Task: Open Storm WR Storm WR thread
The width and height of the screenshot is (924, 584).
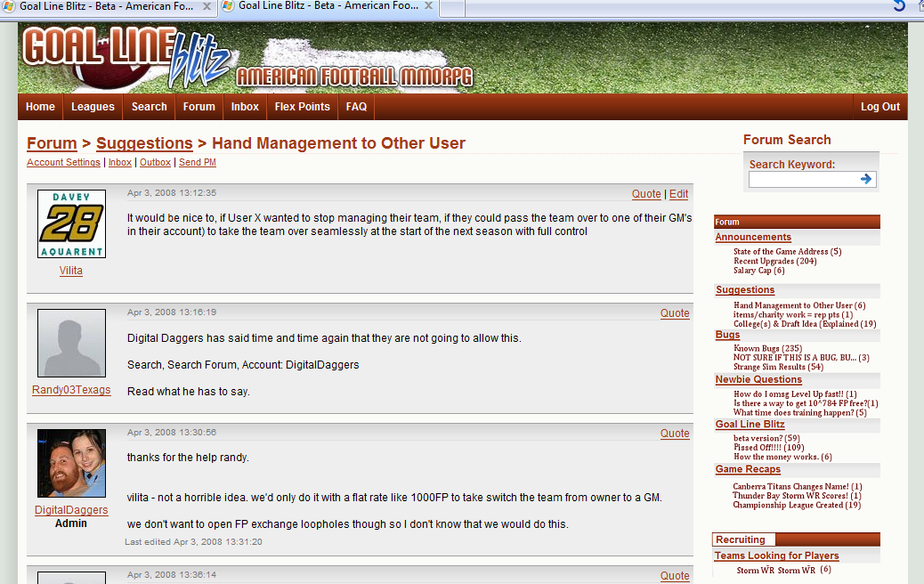Action: tap(783, 570)
